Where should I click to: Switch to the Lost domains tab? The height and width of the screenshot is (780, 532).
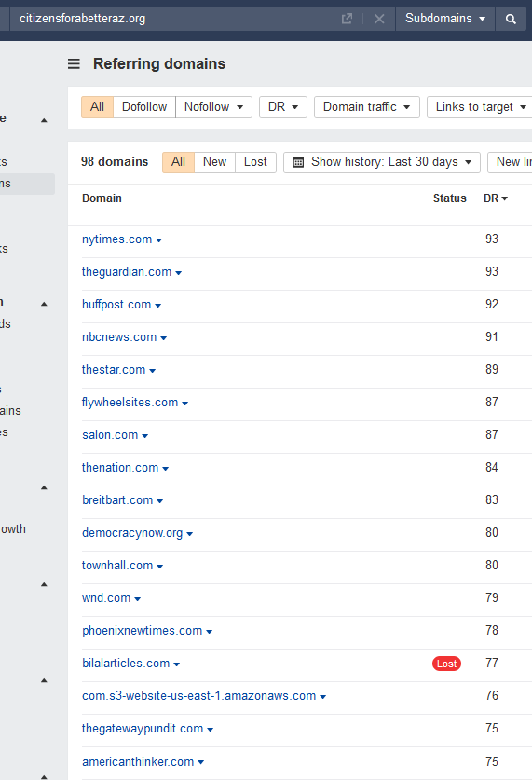coord(255,162)
